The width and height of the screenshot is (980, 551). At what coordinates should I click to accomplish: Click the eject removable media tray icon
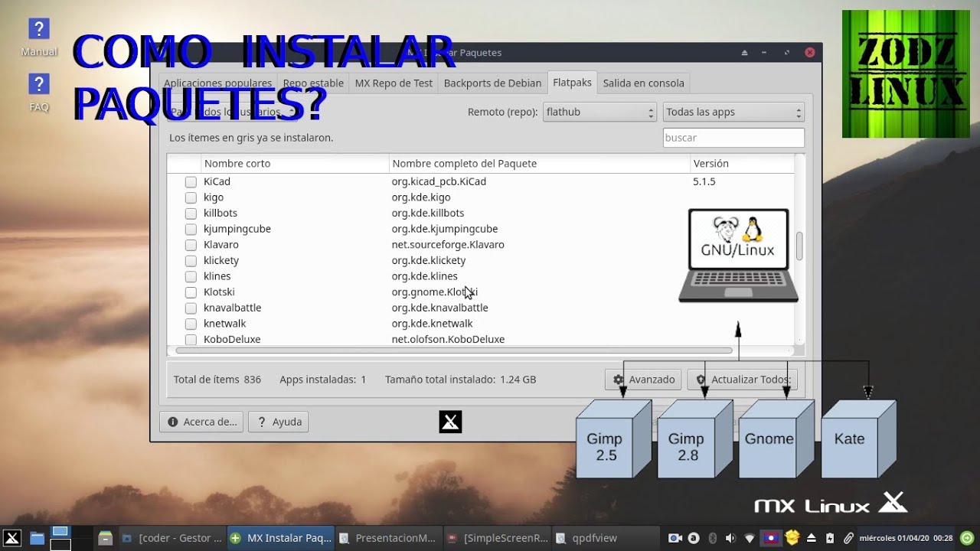(x=812, y=538)
